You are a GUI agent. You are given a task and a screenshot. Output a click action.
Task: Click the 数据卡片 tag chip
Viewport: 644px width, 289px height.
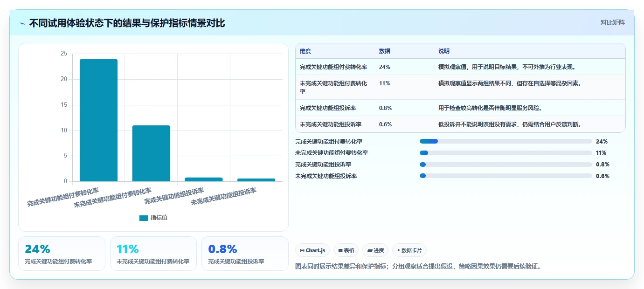[409, 250]
